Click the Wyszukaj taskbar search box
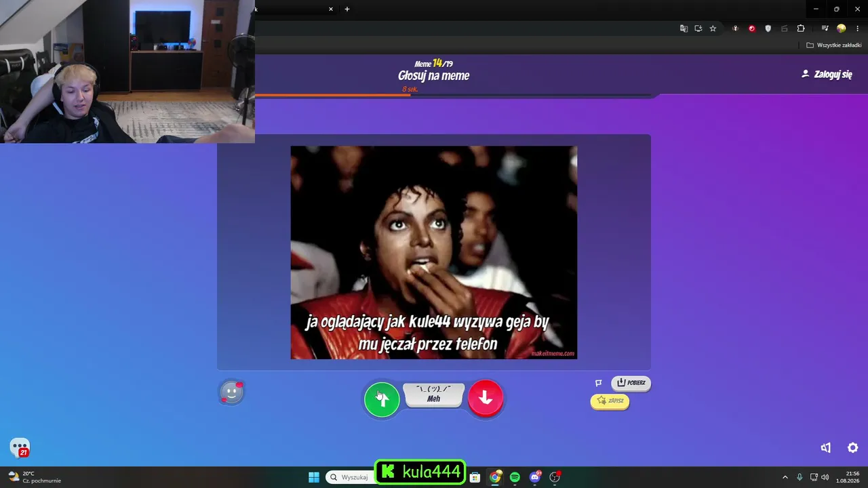The height and width of the screenshot is (488, 868). (x=350, y=477)
